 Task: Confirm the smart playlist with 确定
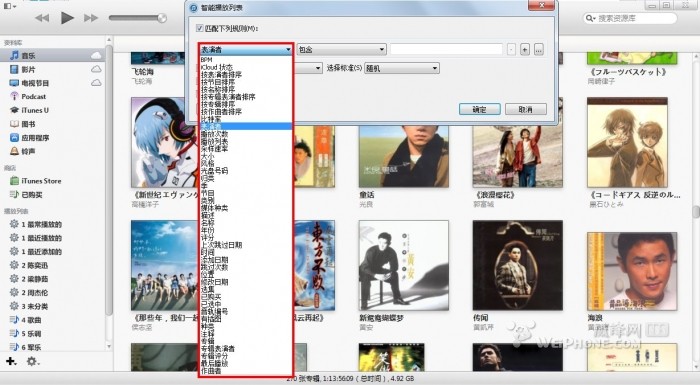pyautogui.click(x=479, y=109)
